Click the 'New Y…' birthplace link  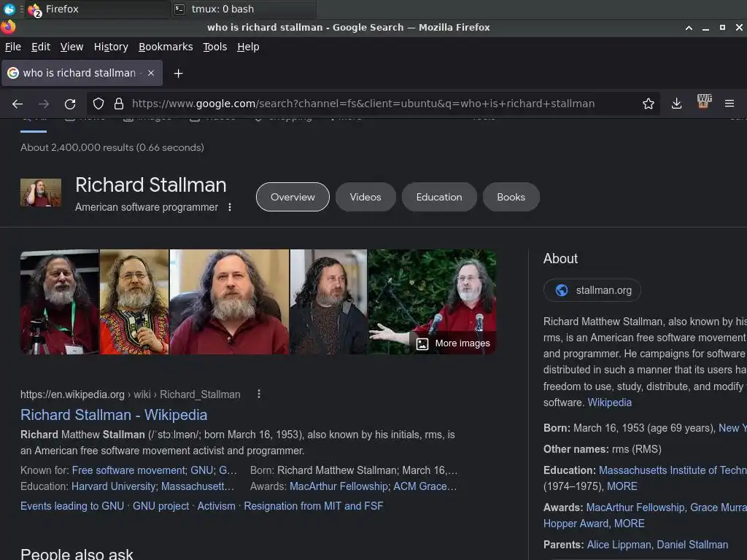click(732, 428)
